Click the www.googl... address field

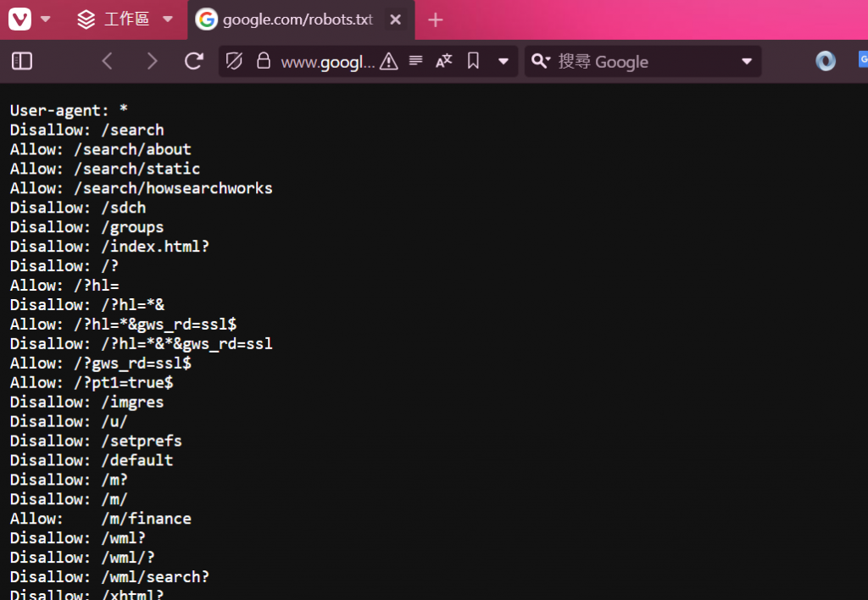pyautogui.click(x=327, y=62)
